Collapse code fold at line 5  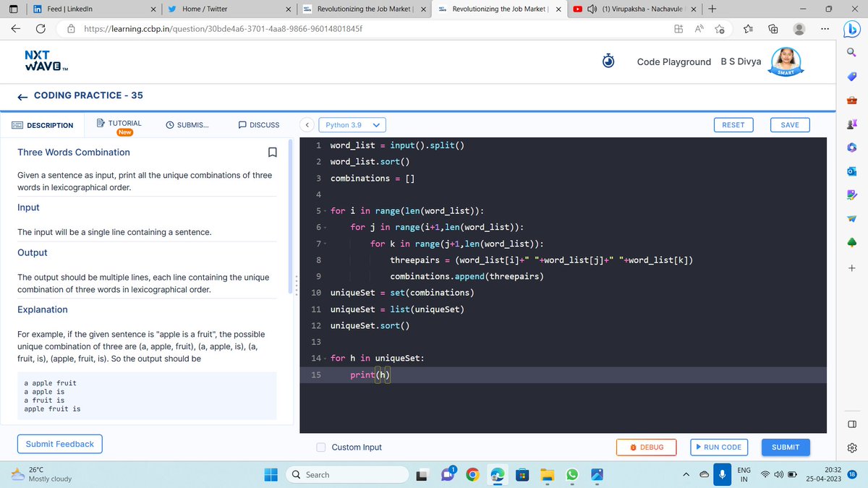pyautogui.click(x=325, y=211)
